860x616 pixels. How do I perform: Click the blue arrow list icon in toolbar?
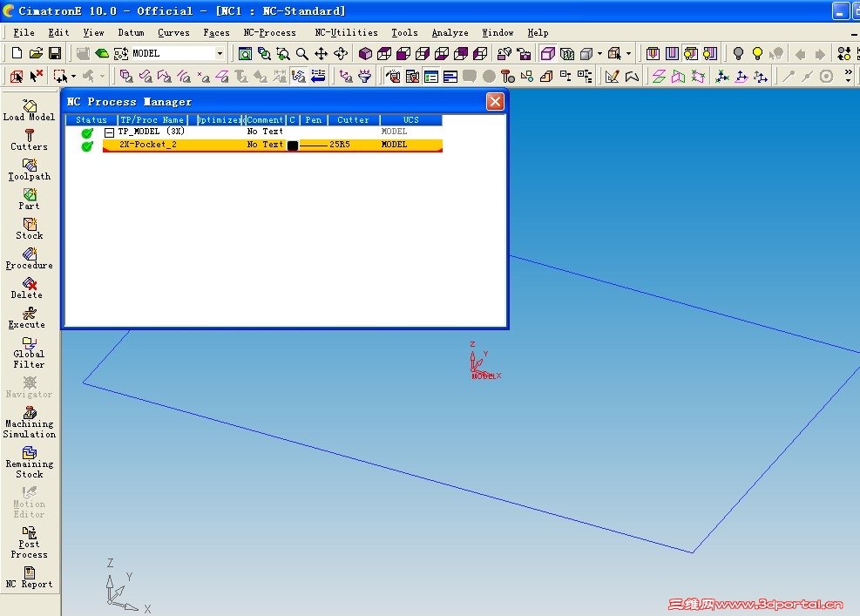click(318, 77)
